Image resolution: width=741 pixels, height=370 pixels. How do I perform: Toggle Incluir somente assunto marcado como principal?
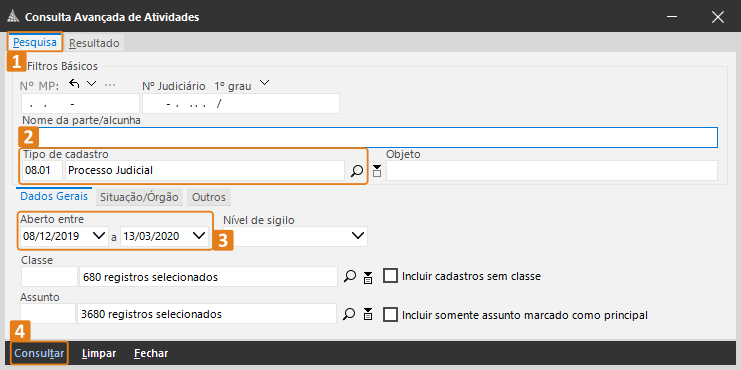[x=390, y=314]
